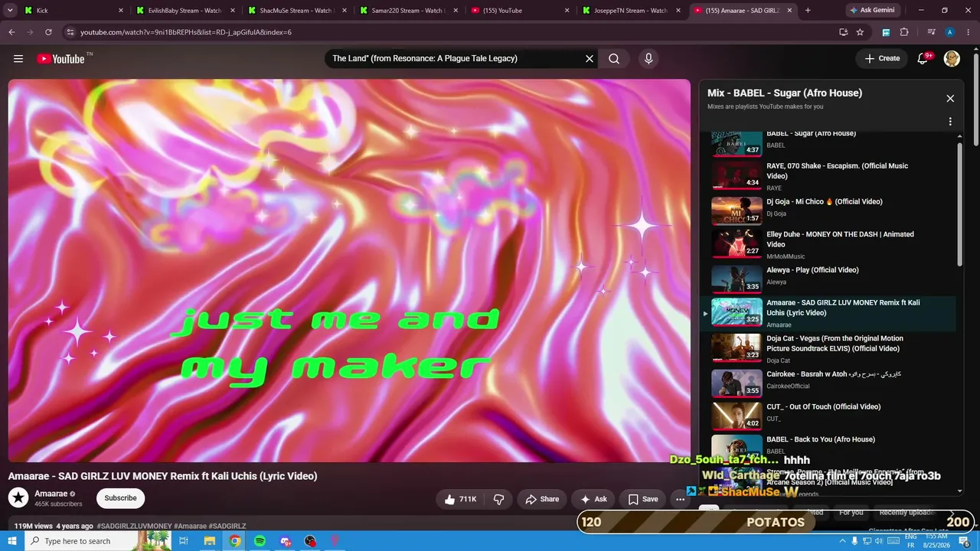The image size is (980, 551).
Task: Bookmark this page with the star
Action: point(860,32)
